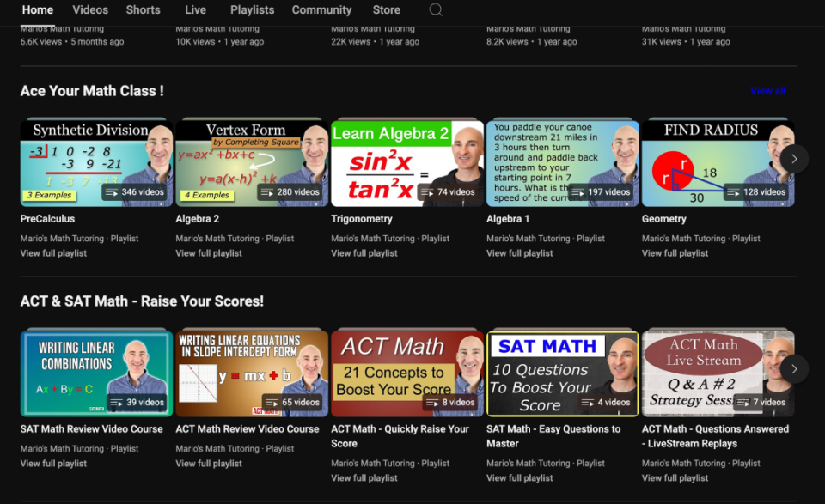This screenshot has width=825, height=504.
Task: Go to the Playlists tab
Action: 252,10
